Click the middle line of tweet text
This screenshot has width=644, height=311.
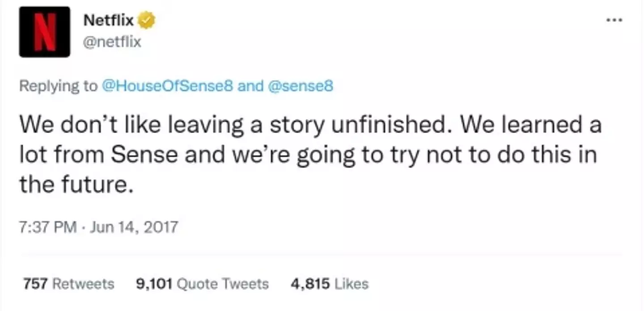(308, 155)
